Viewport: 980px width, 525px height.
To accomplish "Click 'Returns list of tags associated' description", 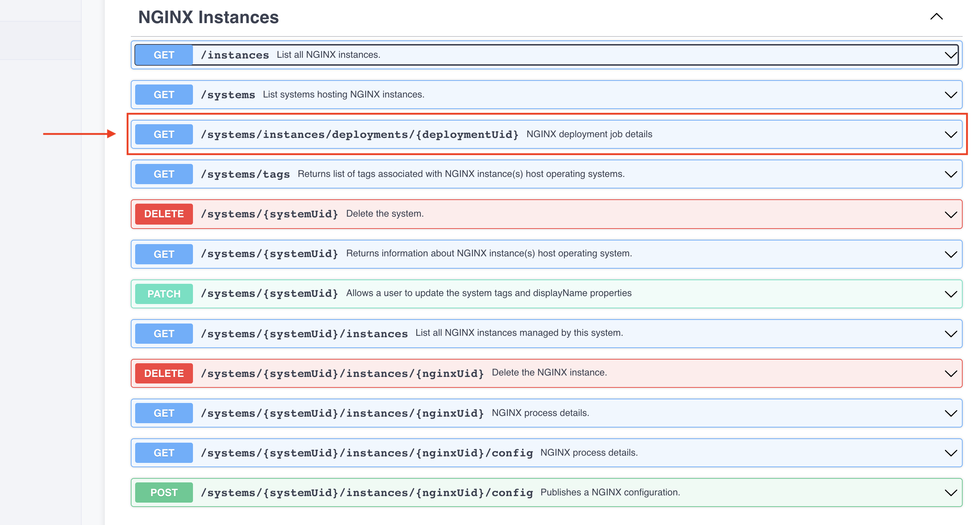I will click(461, 174).
